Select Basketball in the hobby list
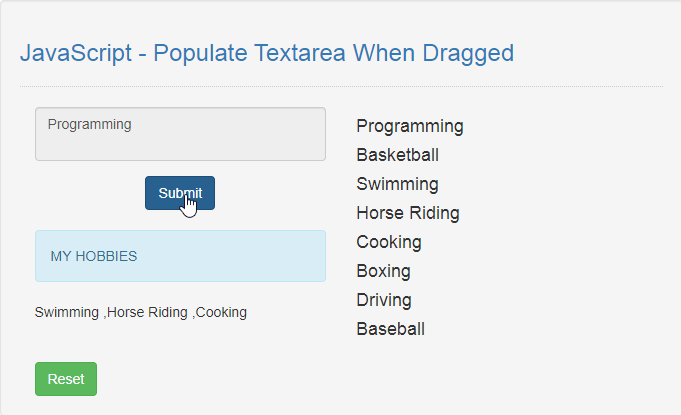The image size is (681, 415). (x=397, y=155)
